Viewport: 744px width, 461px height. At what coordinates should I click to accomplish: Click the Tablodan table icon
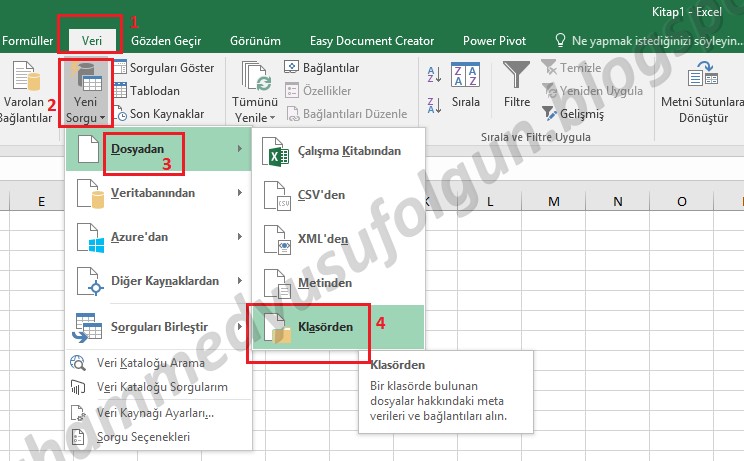(x=121, y=91)
